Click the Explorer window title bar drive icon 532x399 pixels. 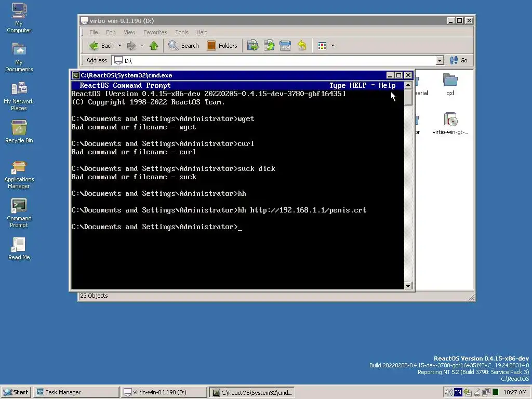[85, 21]
